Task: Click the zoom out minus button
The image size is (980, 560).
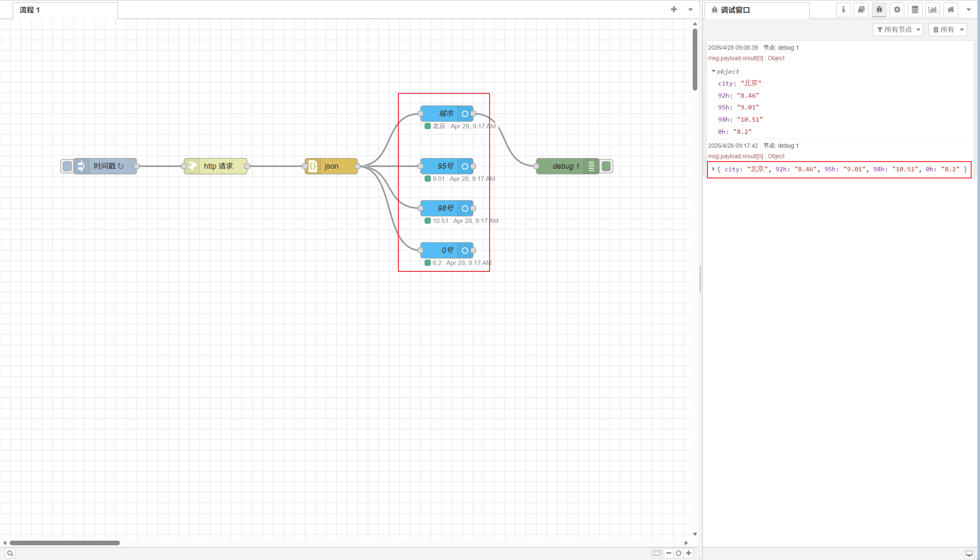Action: click(x=669, y=553)
